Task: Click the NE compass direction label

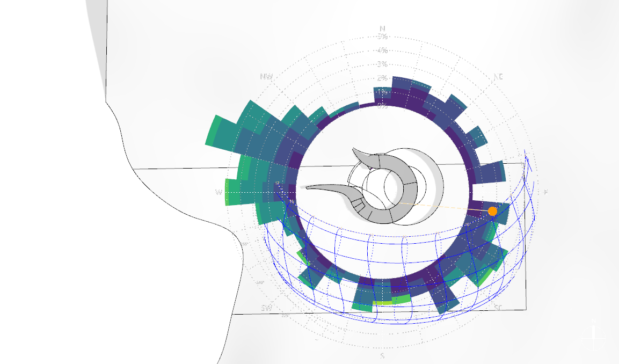Action: click(x=499, y=77)
